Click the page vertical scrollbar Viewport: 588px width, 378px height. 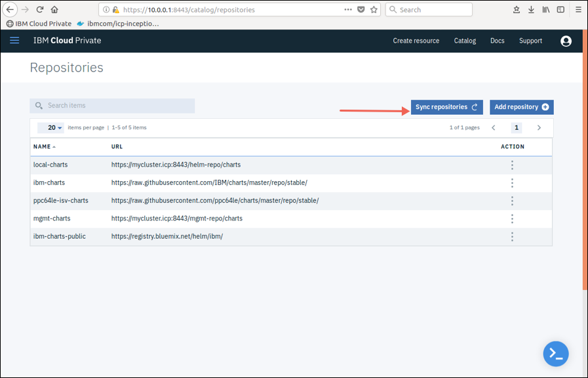point(585,161)
